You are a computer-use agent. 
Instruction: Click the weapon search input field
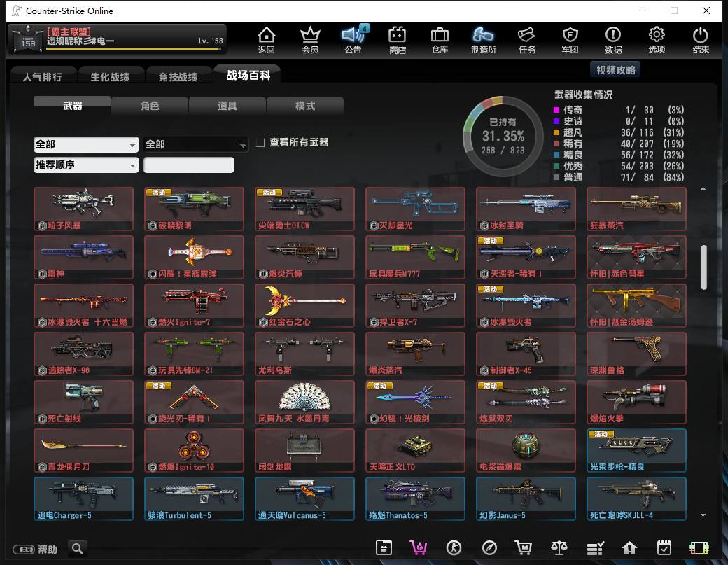click(x=188, y=165)
